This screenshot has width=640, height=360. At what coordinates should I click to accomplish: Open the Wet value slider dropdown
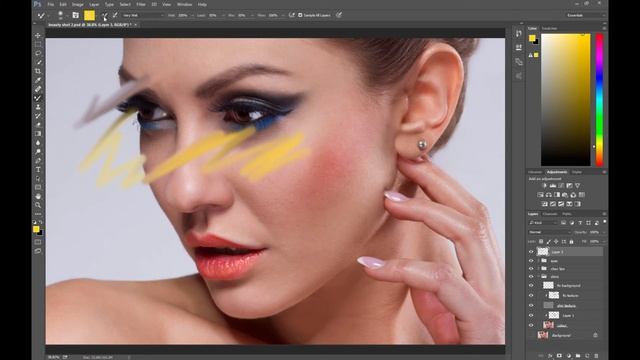pyautogui.click(x=193, y=16)
